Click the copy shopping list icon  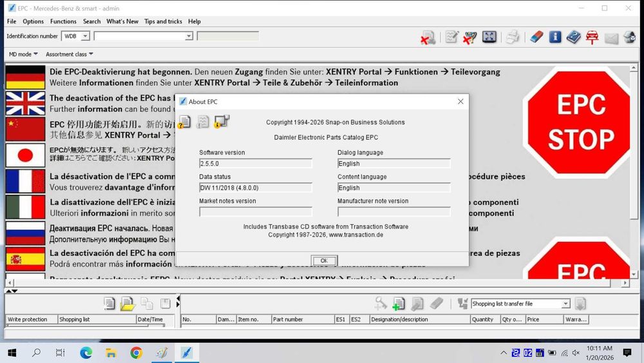[x=147, y=304]
